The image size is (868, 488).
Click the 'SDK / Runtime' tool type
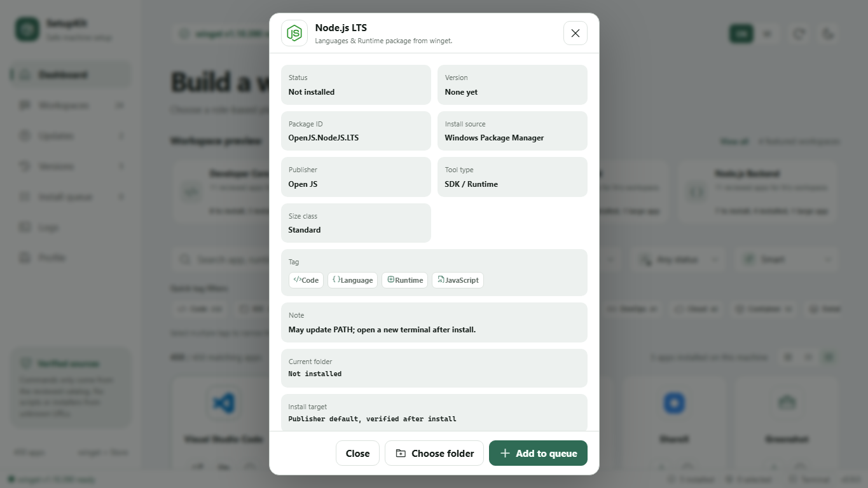[471, 184]
